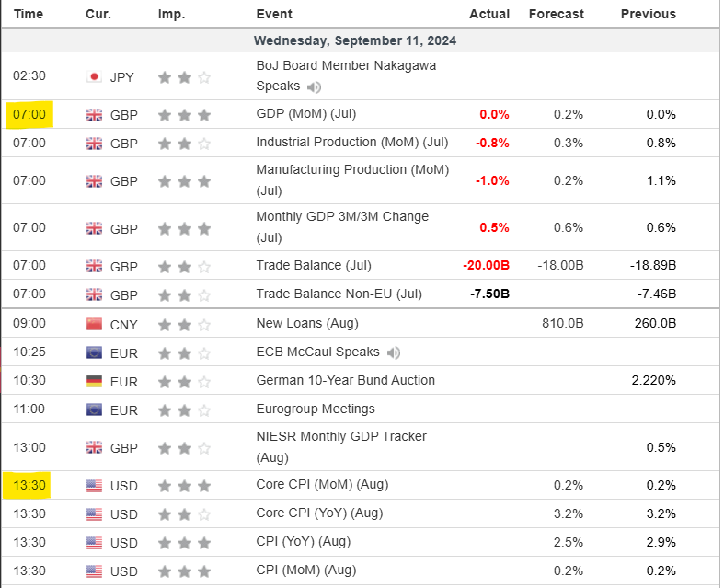Sort by the Time column header
This screenshot has width=724, height=588.
pos(29,14)
